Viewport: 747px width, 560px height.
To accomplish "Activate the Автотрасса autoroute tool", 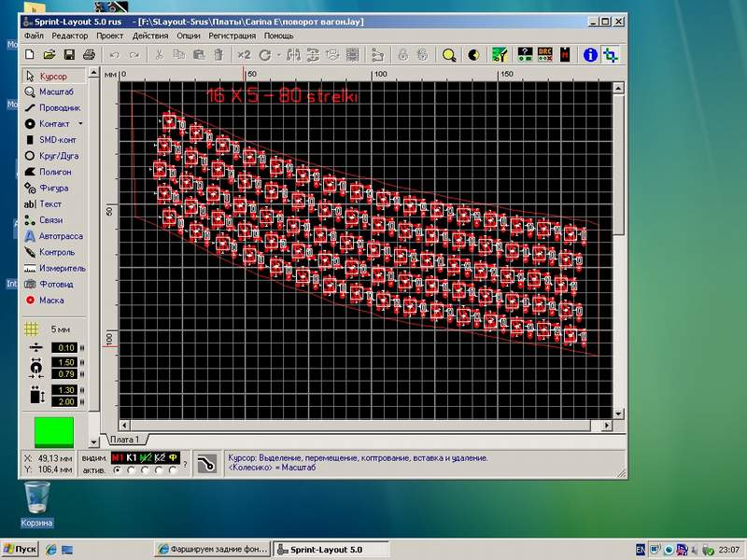I will click(58, 236).
